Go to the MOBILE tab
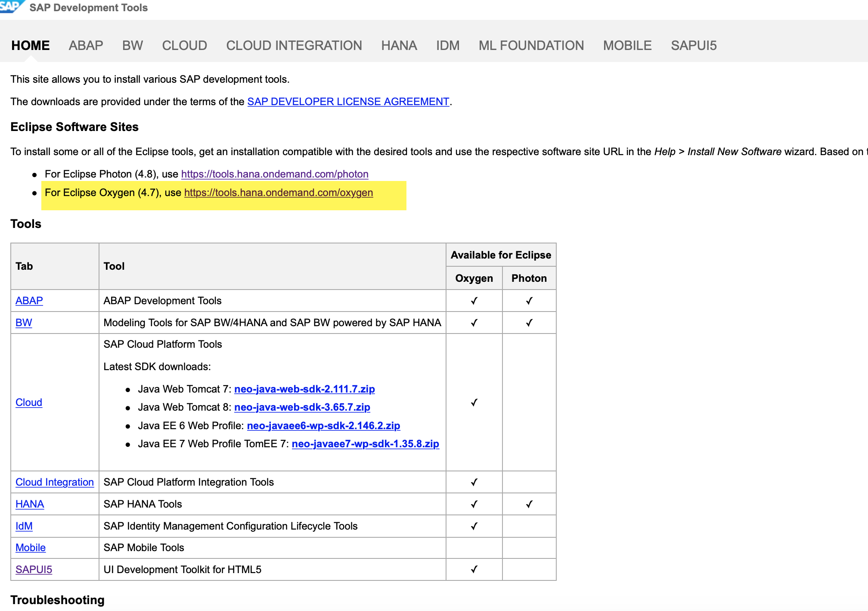The width and height of the screenshot is (868, 611). [x=627, y=45]
